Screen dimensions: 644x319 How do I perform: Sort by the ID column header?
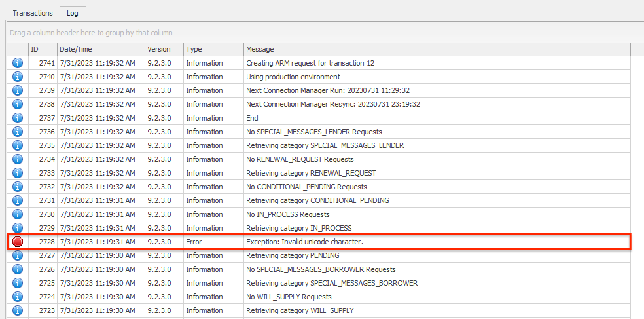coord(42,49)
